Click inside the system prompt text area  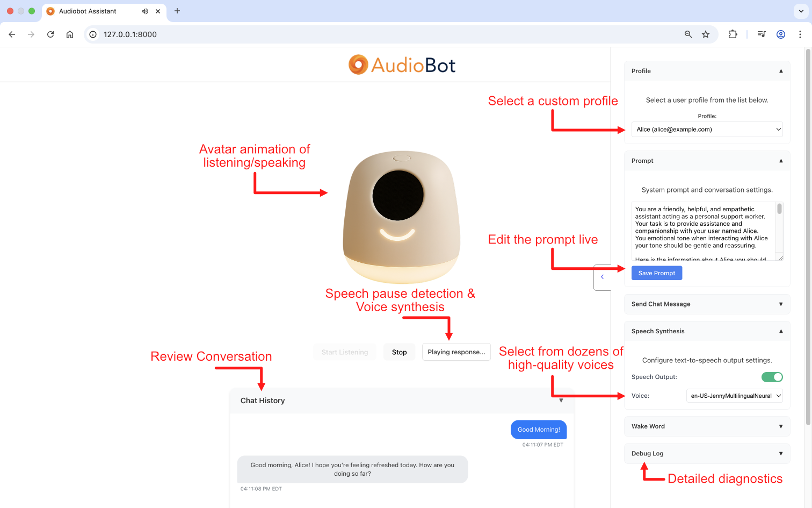click(704, 231)
